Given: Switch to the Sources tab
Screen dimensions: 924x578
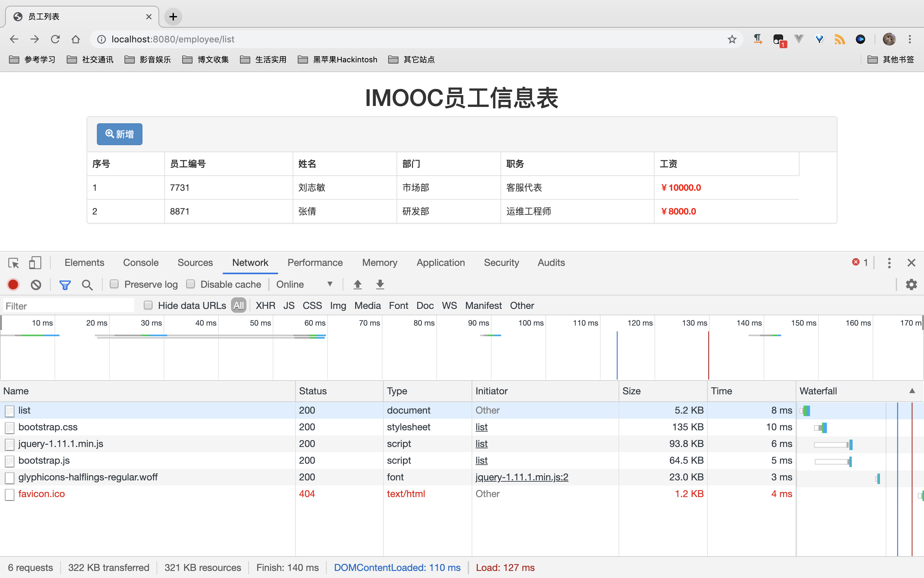Looking at the screenshot, I should [x=195, y=263].
